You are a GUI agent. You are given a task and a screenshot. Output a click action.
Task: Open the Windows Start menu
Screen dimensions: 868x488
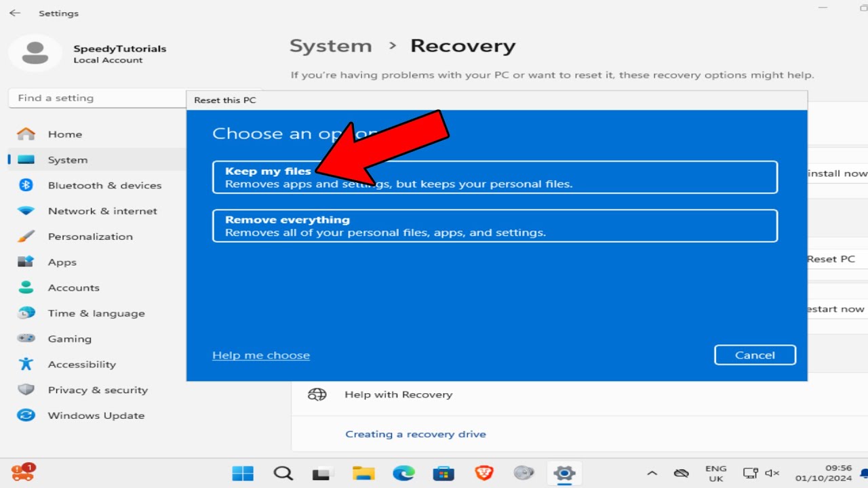click(x=243, y=473)
